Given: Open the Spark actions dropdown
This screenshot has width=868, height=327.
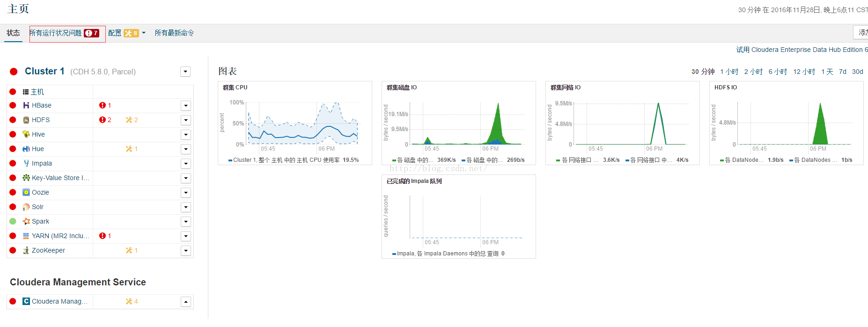Looking at the screenshot, I should click(186, 222).
